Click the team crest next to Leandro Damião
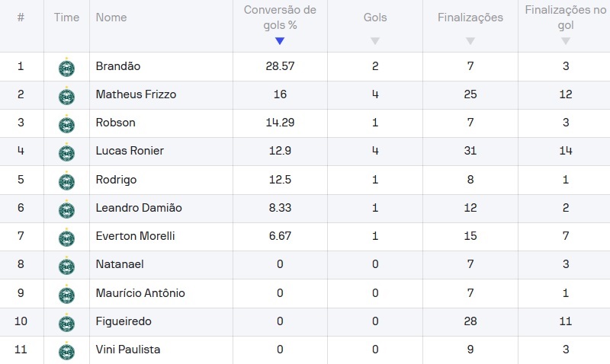 click(x=66, y=209)
